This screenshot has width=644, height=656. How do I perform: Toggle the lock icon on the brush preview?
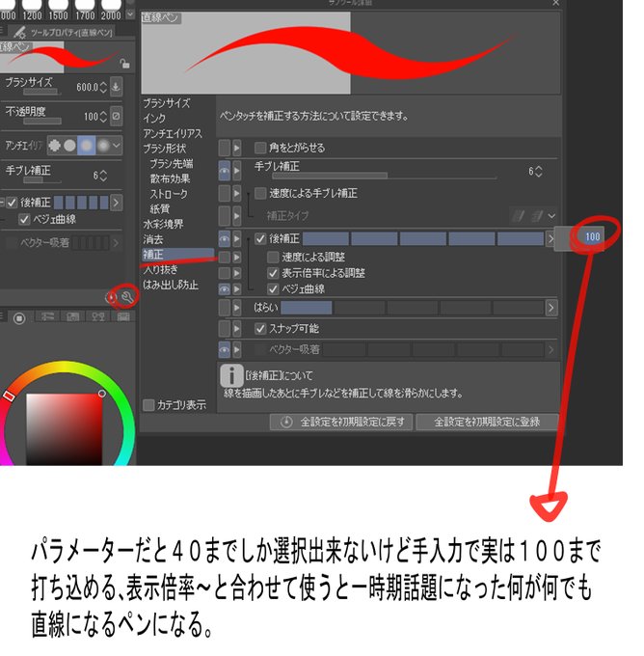[124, 63]
